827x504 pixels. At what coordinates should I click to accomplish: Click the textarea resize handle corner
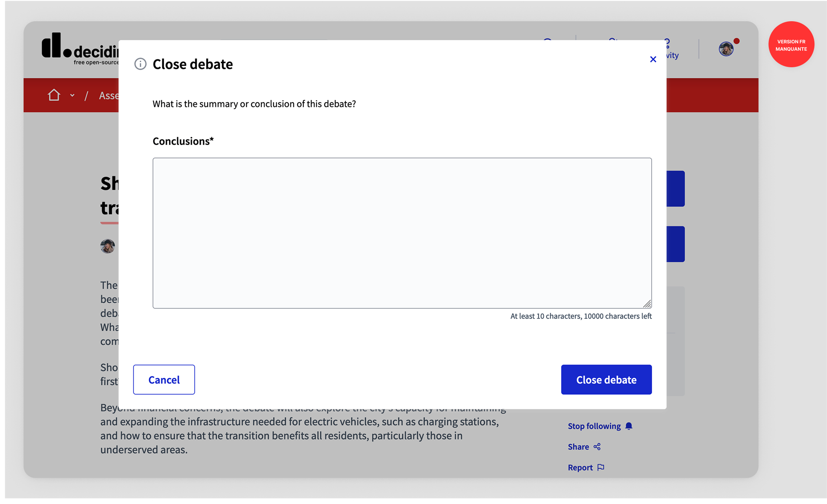[647, 304]
